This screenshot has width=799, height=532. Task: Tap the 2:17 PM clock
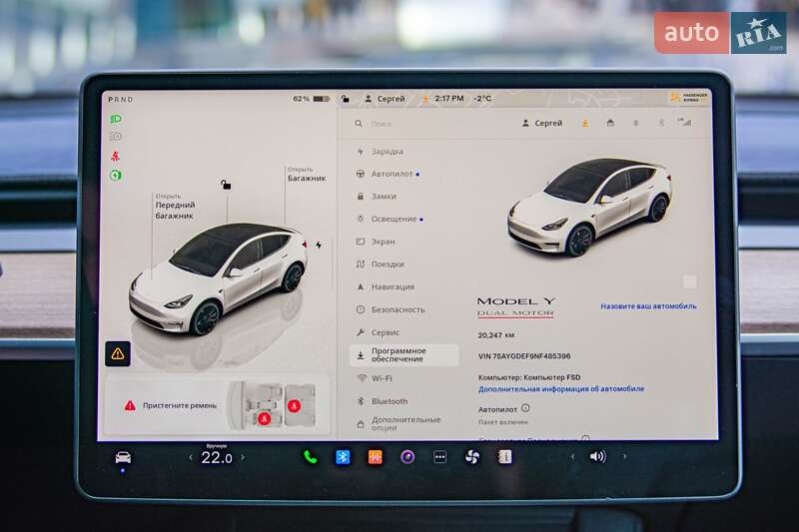tap(448, 98)
